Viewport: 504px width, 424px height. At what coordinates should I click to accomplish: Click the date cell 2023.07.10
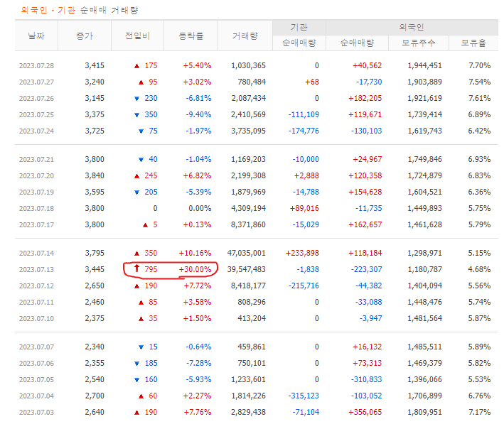point(36,319)
